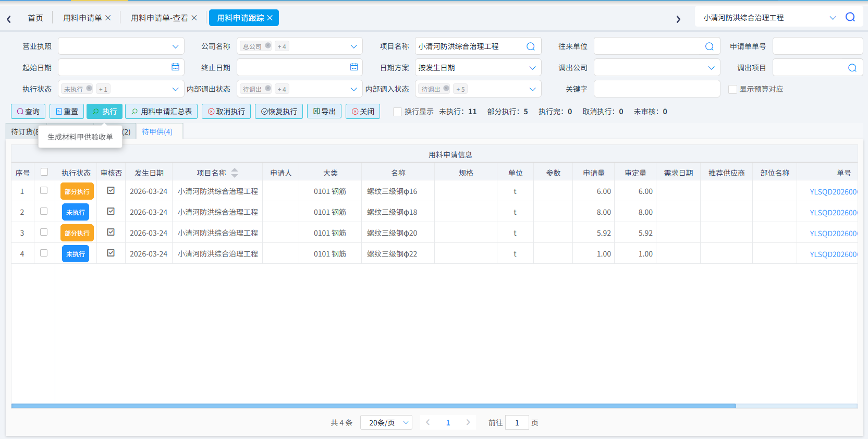Click the horizontal scrollbar under the table
Viewport: 868px width, 439px height.
click(373, 406)
